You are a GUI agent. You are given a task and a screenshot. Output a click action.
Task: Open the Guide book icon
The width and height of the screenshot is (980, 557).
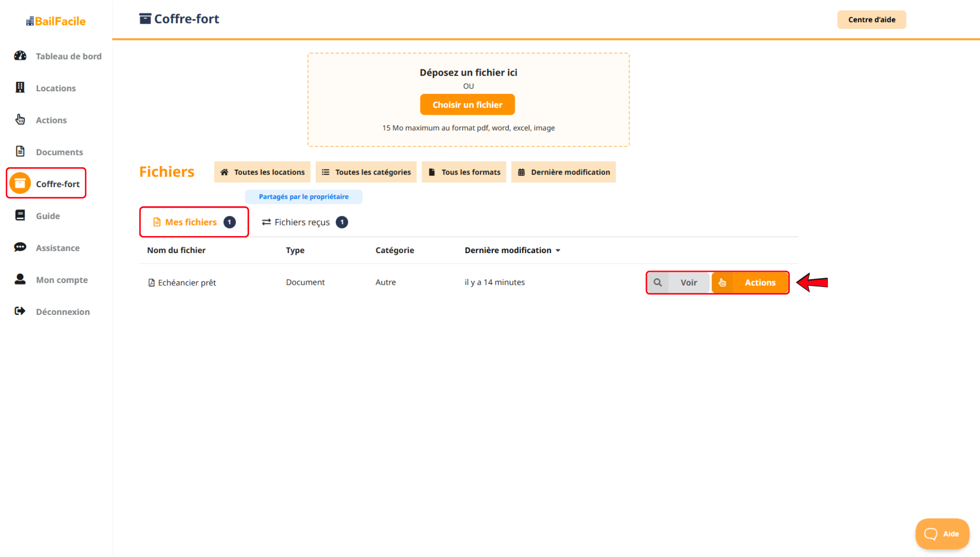[20, 215]
